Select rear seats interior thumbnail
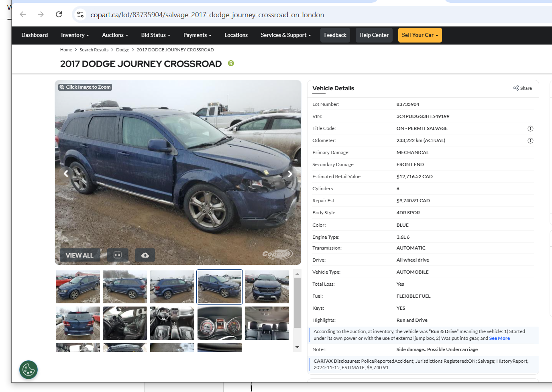 pos(267,323)
